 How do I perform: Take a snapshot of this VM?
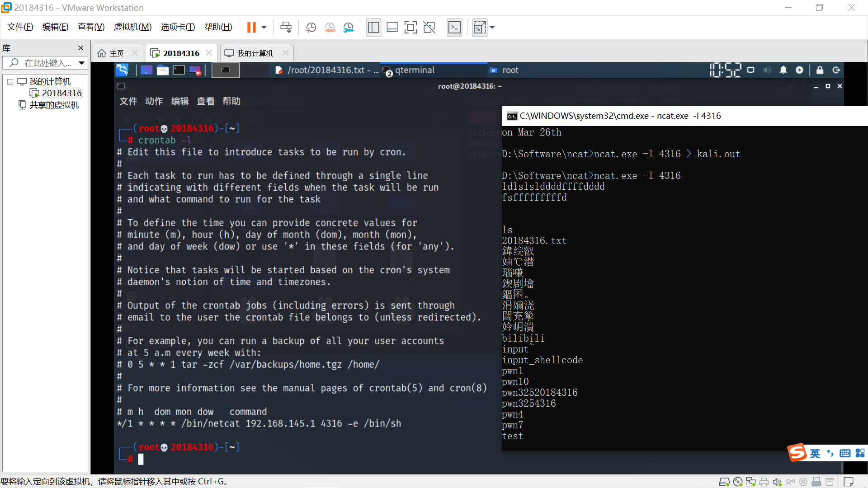pos(311,28)
